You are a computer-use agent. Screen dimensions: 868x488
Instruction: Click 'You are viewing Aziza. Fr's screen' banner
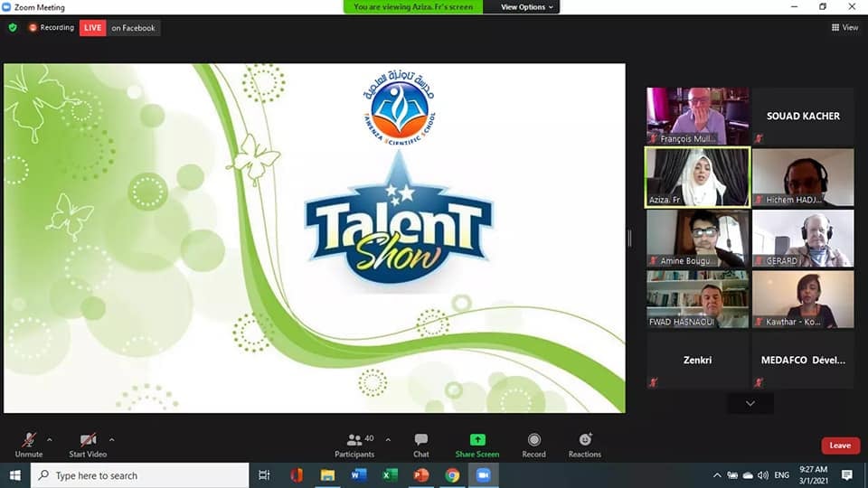413,7
